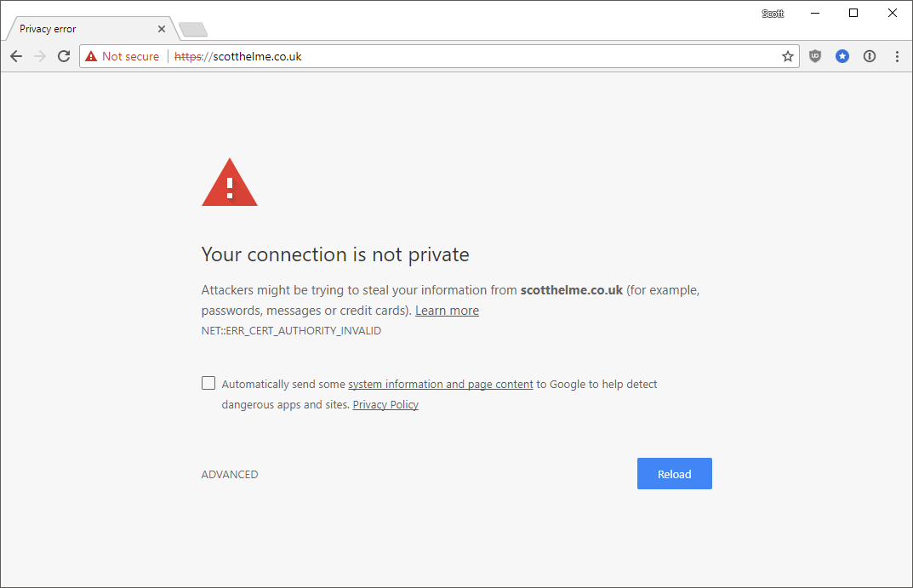913x588 pixels.
Task: Open the system information and page content link
Action: tap(441, 384)
